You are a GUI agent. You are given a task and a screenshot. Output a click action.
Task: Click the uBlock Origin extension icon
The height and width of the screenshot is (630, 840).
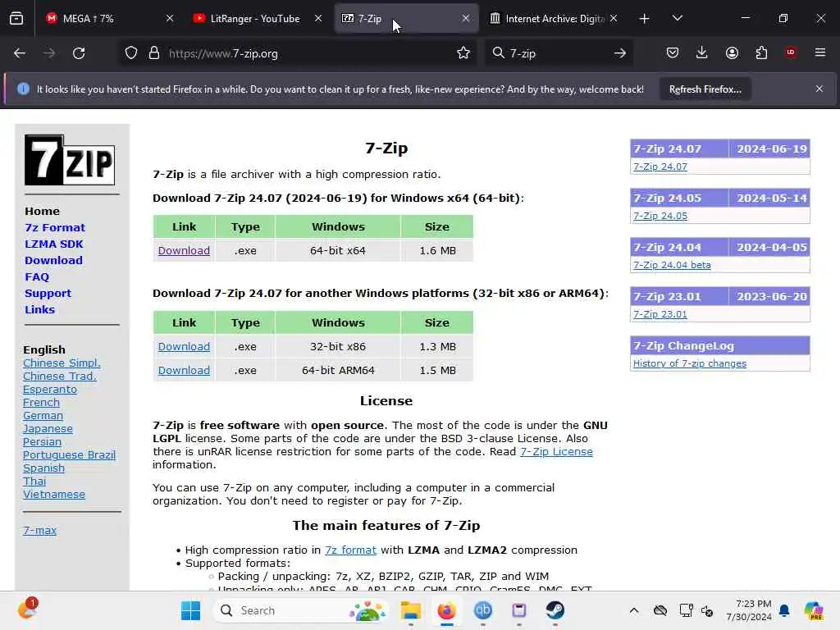(x=791, y=52)
